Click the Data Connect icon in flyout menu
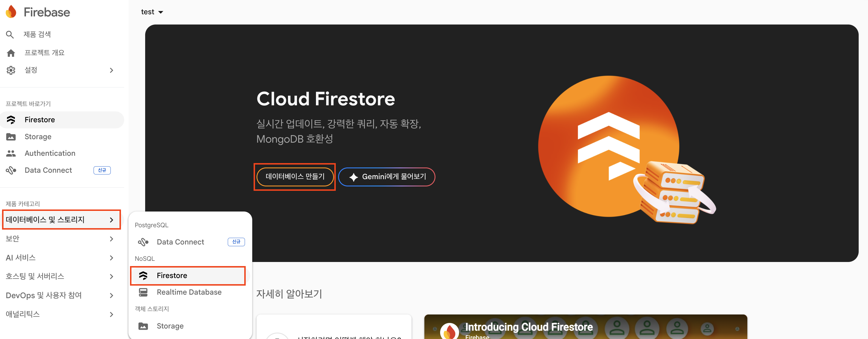The image size is (868, 339). point(143,242)
